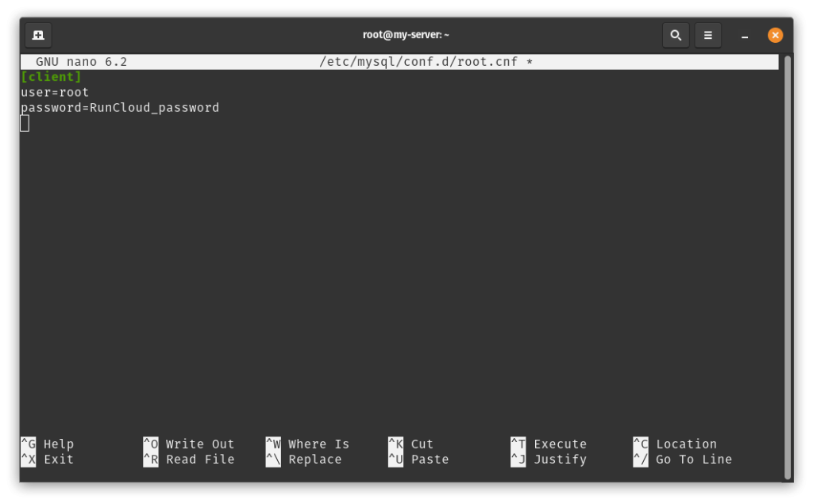Image resolution: width=813 pixels, height=504 pixels.
Task: Click the ^C Location shortcut
Action: (675, 444)
